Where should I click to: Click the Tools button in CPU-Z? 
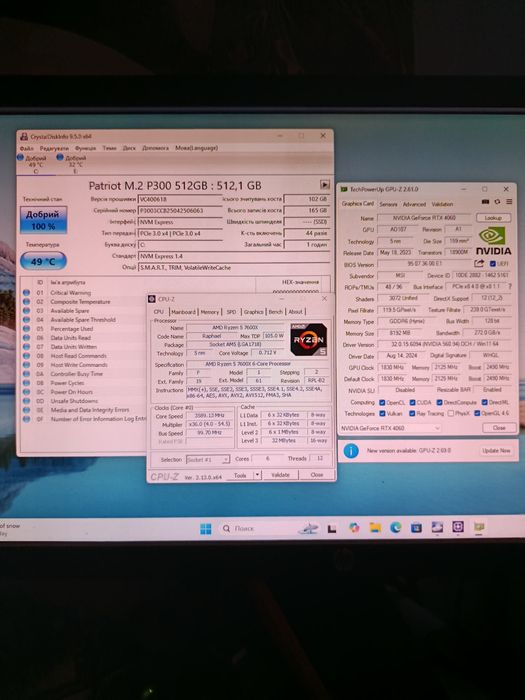click(240, 475)
